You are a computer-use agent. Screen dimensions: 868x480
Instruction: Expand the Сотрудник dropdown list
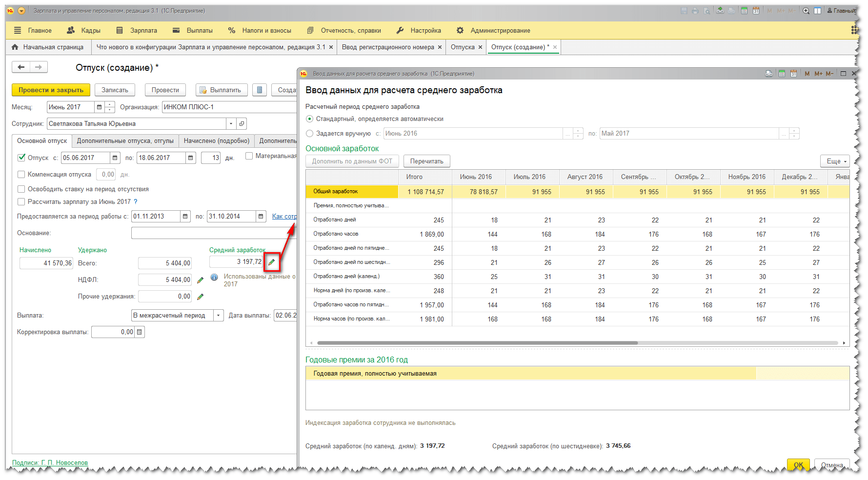click(x=231, y=124)
